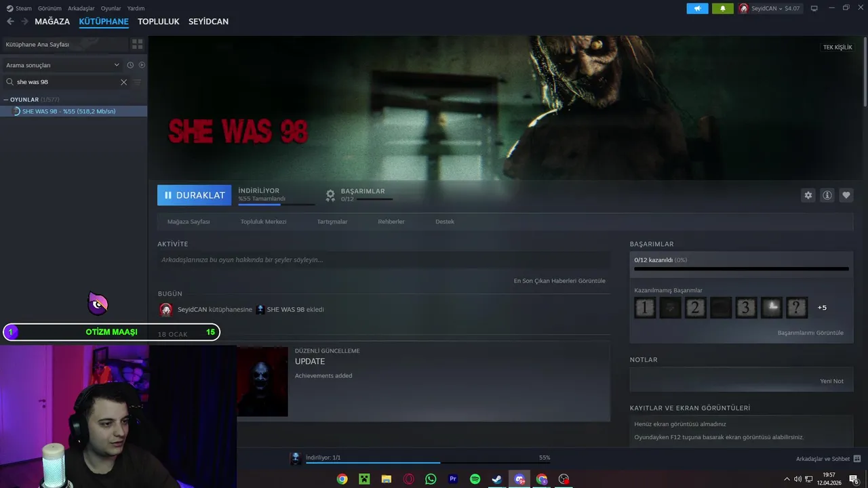This screenshot has width=868, height=488.
Task: Go to the MAĞAZA tab
Action: tap(52, 22)
